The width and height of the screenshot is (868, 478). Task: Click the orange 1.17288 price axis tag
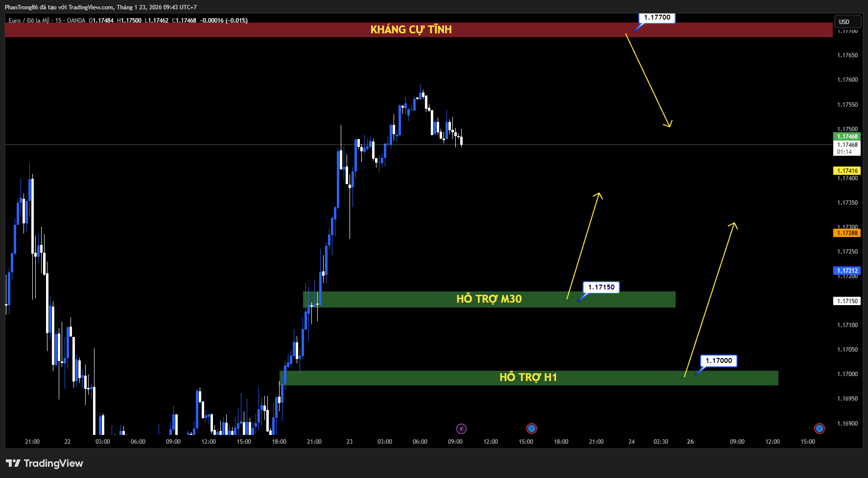847,233
